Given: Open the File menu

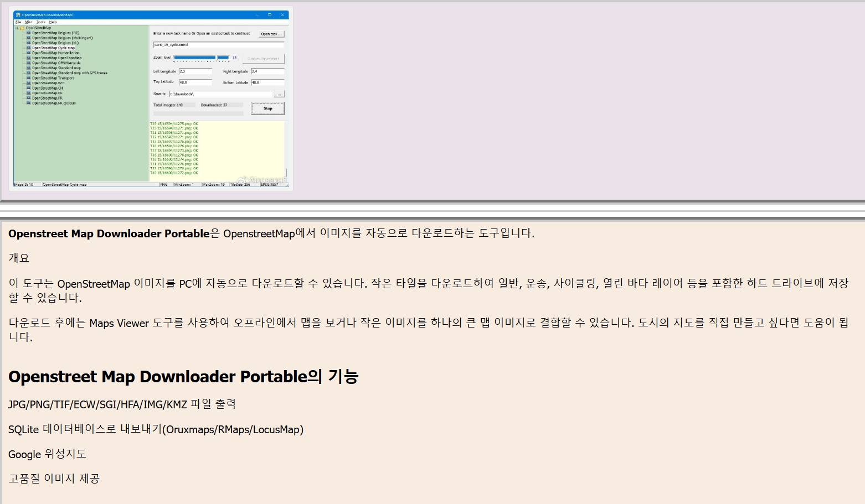Looking at the screenshot, I should coord(18,22).
